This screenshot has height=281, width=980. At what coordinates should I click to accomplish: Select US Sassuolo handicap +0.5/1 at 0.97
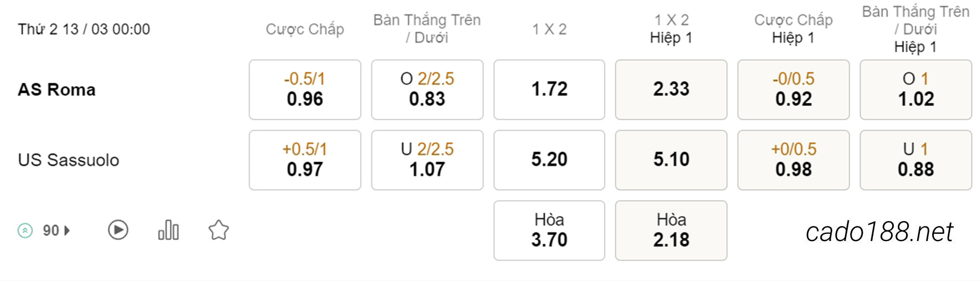(305, 160)
